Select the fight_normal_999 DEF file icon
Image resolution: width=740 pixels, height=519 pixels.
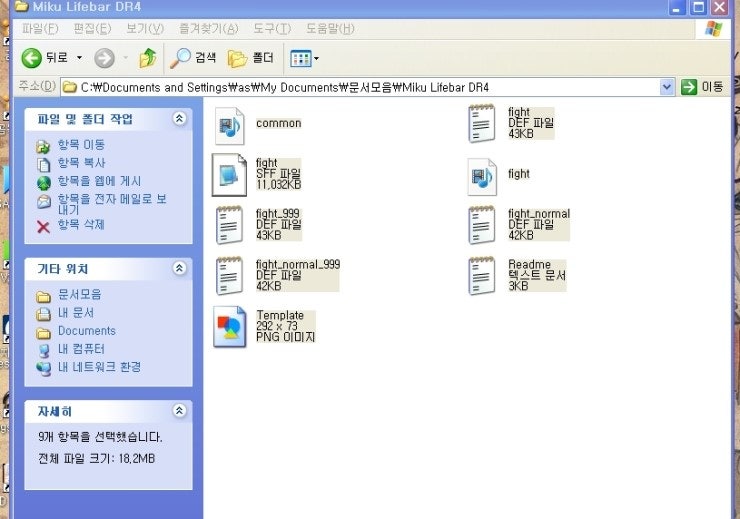click(229, 276)
